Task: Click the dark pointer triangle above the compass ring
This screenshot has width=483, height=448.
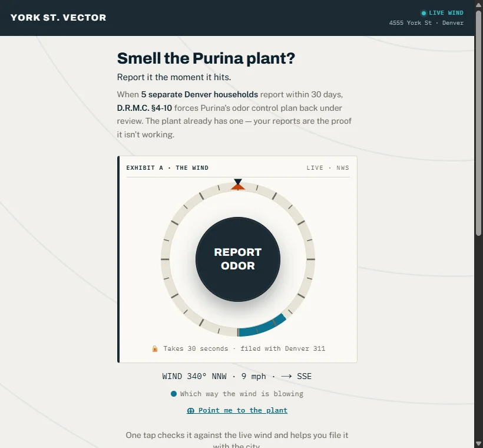Action: click(x=238, y=182)
